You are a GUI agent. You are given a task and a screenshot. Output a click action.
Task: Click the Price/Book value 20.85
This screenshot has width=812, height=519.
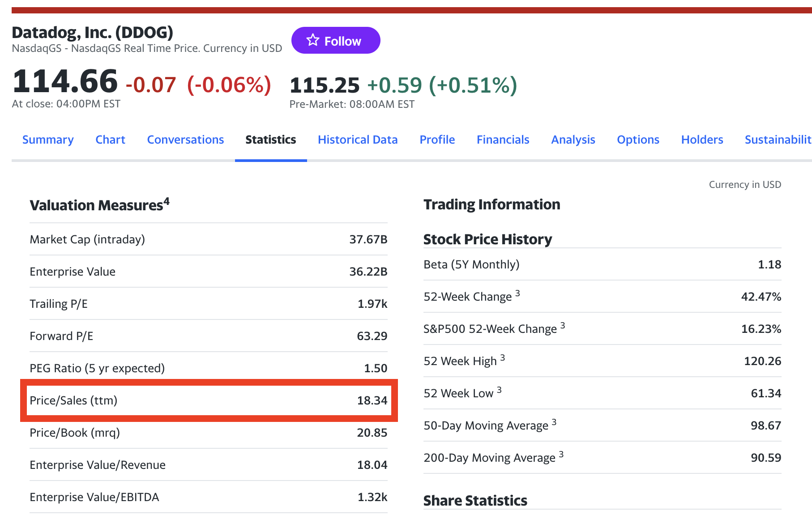(372, 433)
